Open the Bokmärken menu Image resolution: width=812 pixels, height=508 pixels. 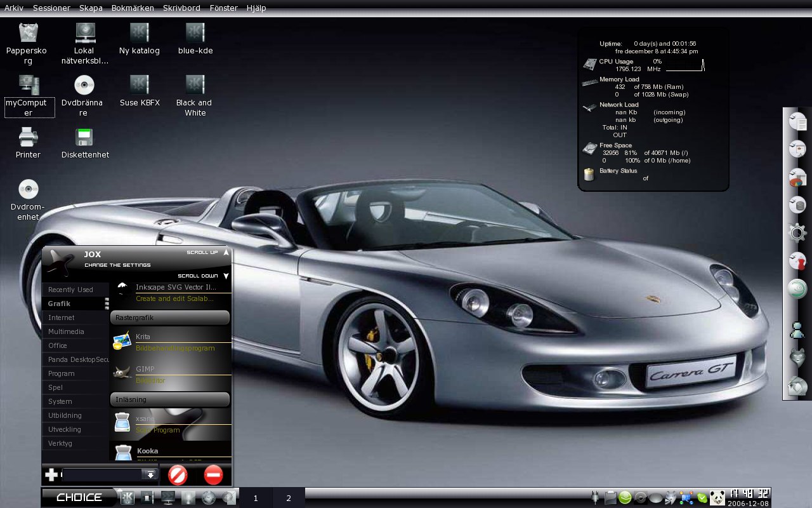click(x=133, y=8)
